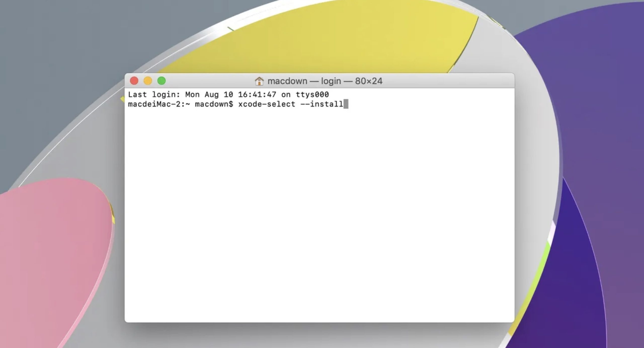Zoom Terminal window with green button
The image size is (644, 348).
162,81
